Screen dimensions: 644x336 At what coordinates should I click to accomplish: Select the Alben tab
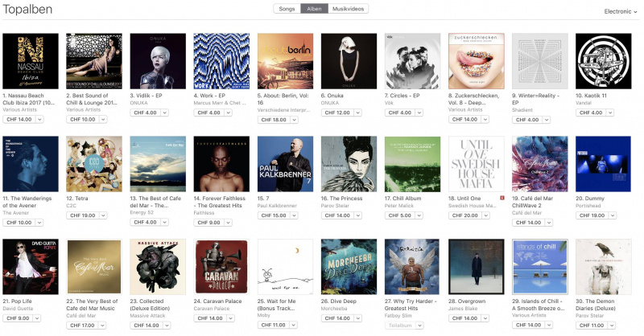314,9
